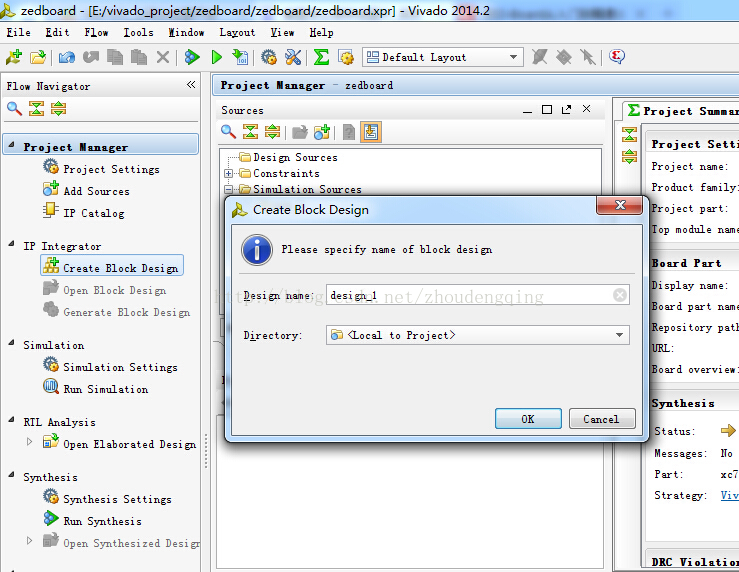The width and height of the screenshot is (739, 572).
Task: Collapse all in Flow Navigator
Action: click(x=36, y=108)
